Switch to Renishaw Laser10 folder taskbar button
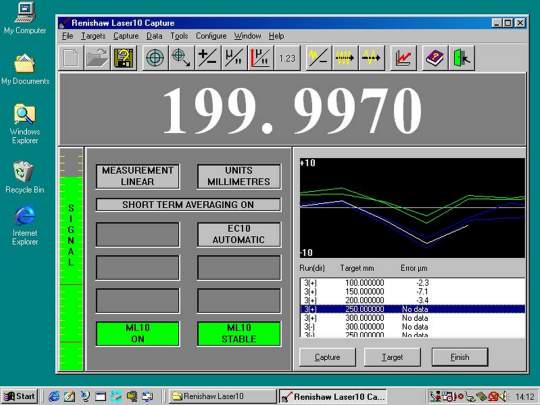The height and width of the screenshot is (405, 540). point(222,396)
